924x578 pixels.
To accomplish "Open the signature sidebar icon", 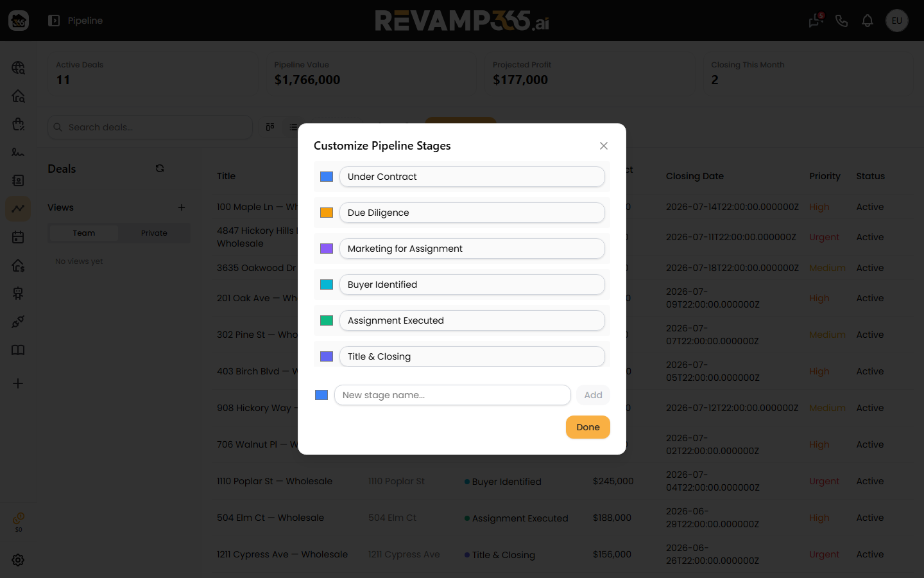I will [x=18, y=152].
